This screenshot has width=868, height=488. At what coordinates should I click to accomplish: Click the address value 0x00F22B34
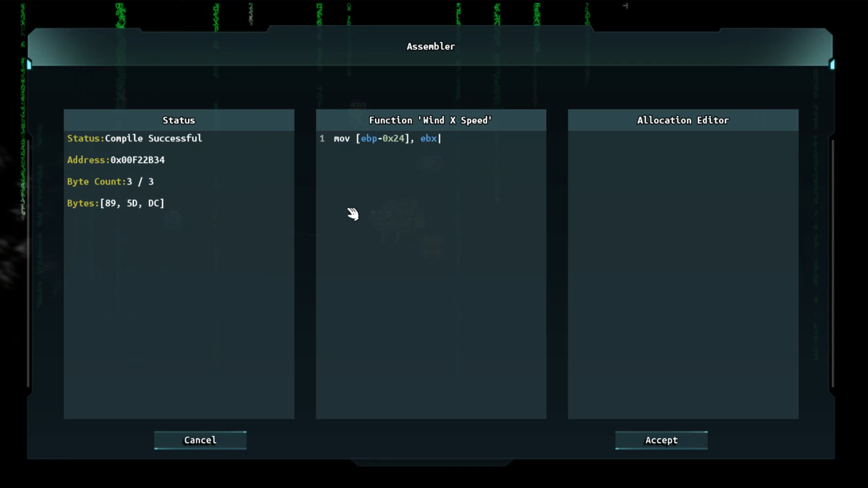click(x=137, y=160)
